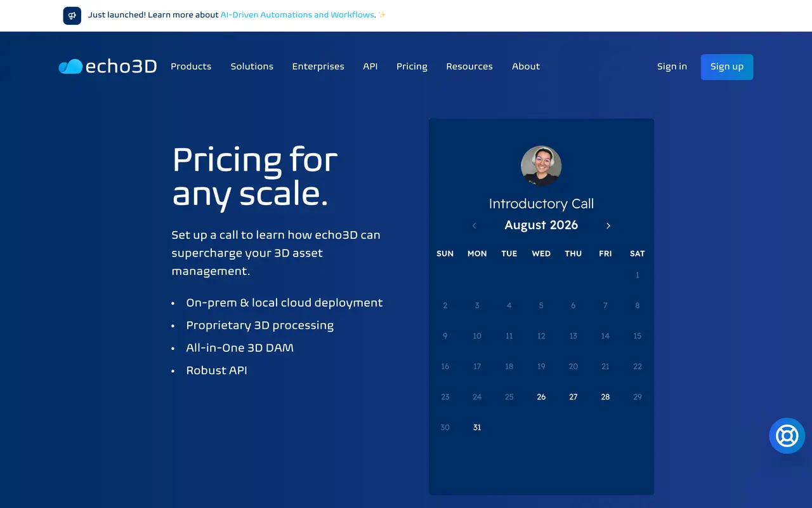The image size is (812, 508).
Task: Select August 28 on the calendar
Action: (605, 397)
